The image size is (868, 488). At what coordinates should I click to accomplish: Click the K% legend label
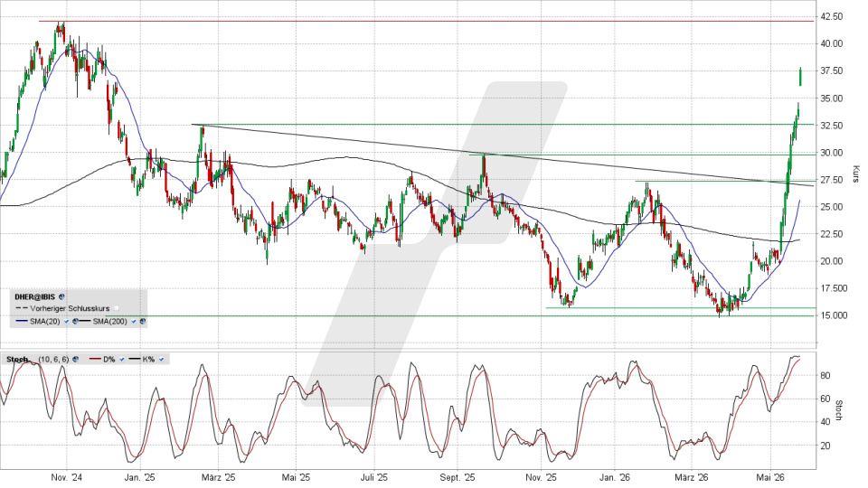148,359
